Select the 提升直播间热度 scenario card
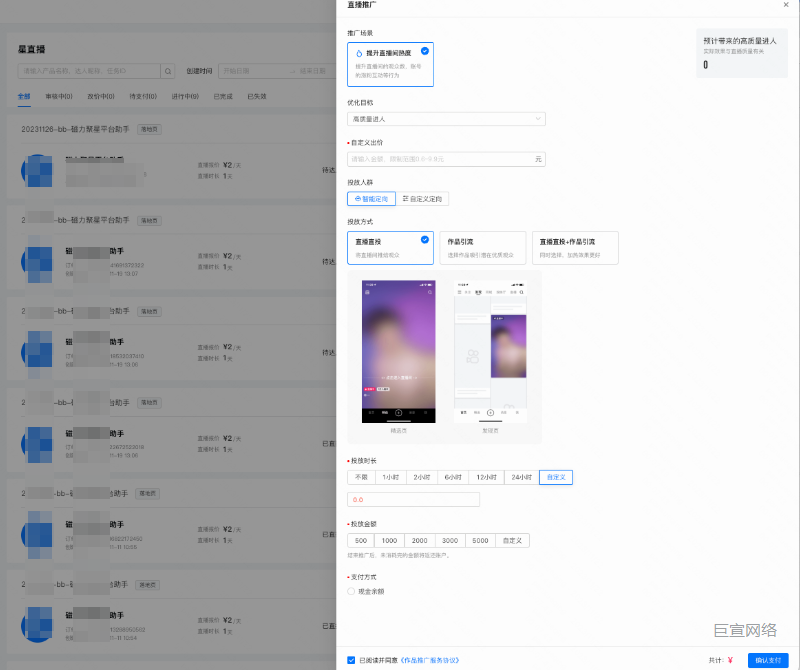The height and width of the screenshot is (670, 800). [x=390, y=64]
